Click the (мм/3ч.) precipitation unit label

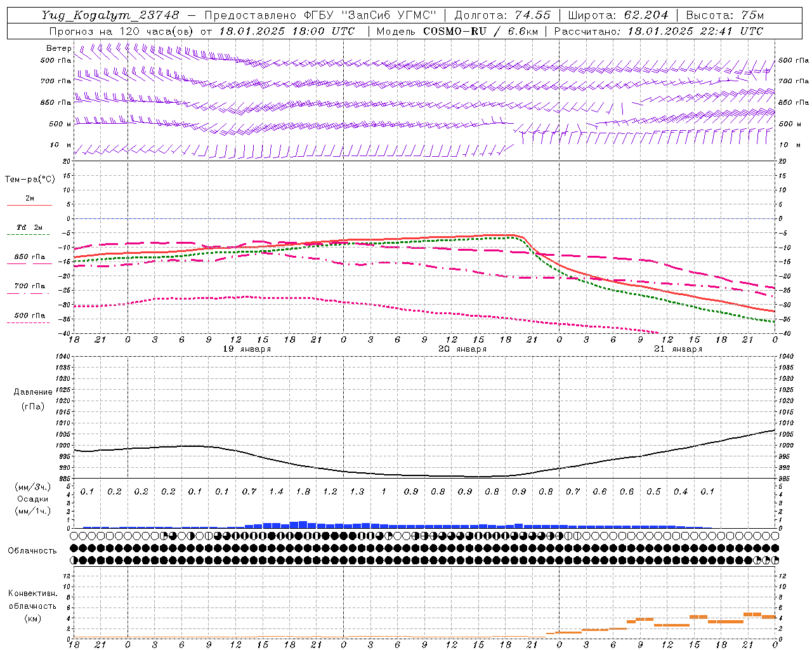pyautogui.click(x=33, y=487)
